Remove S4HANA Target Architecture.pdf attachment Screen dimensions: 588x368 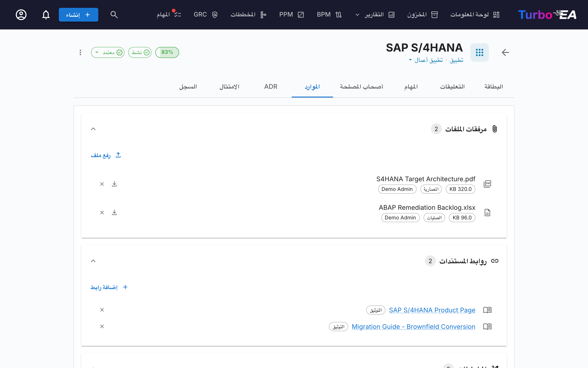(x=102, y=184)
